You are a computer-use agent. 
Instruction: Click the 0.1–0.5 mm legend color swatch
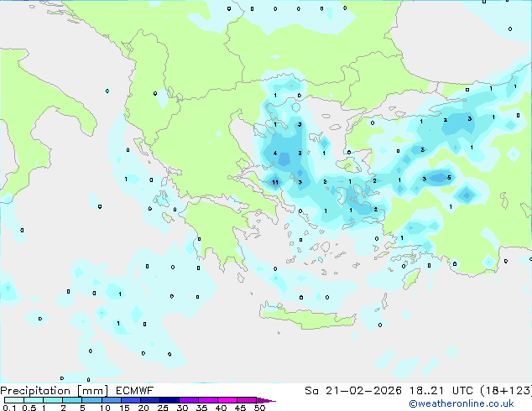pyautogui.click(x=14, y=400)
